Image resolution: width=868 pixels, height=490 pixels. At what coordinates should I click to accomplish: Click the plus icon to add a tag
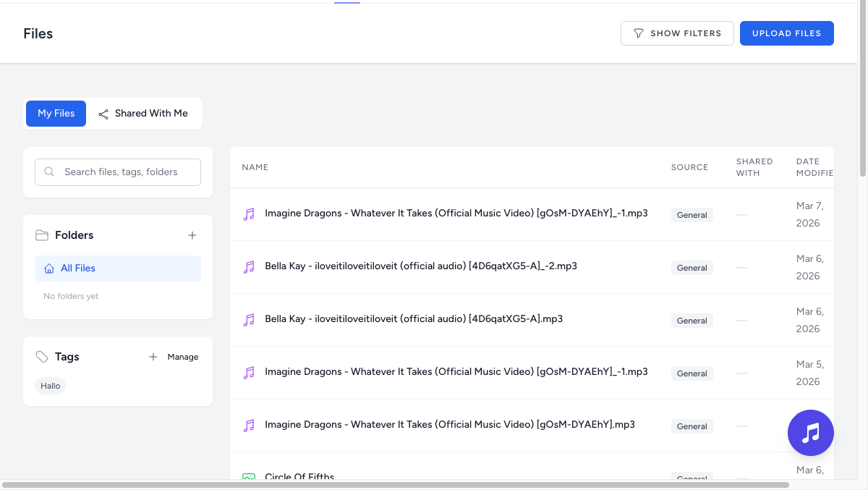tap(153, 356)
